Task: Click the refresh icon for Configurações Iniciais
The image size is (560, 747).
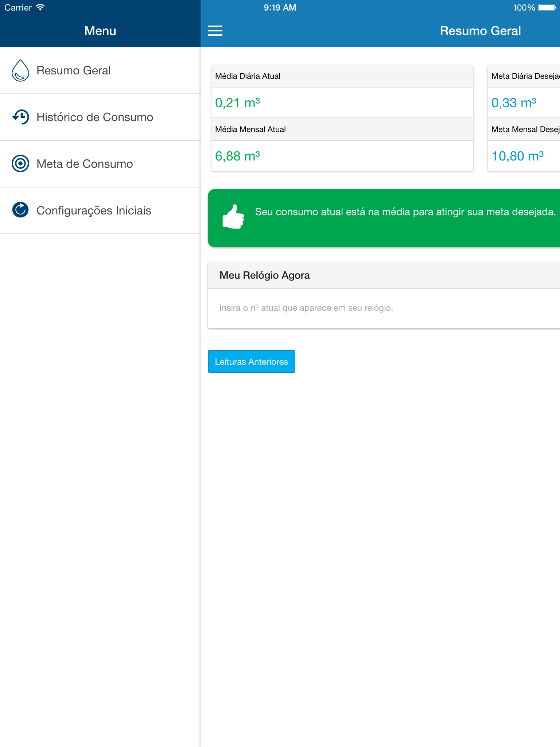Action: point(20,210)
